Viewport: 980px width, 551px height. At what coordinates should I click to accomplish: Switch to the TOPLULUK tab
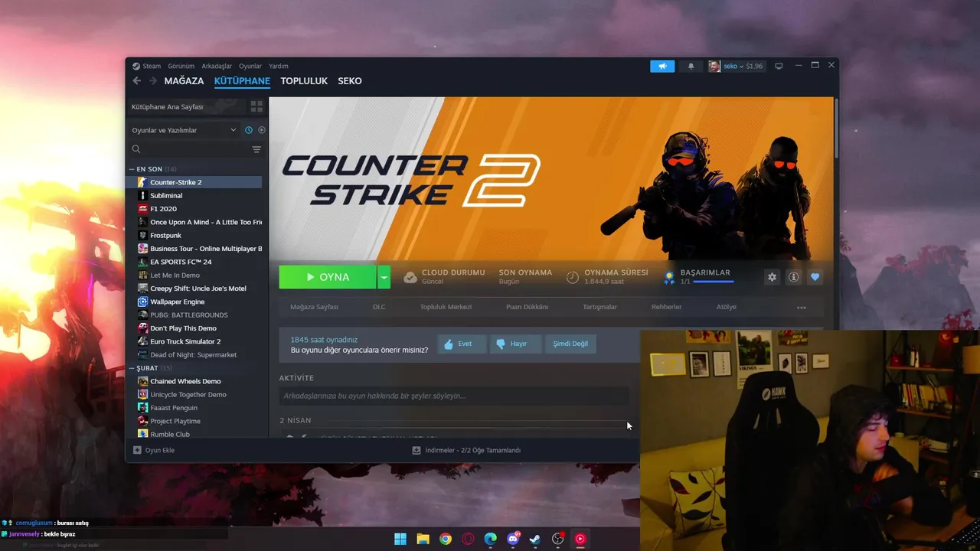[304, 81]
